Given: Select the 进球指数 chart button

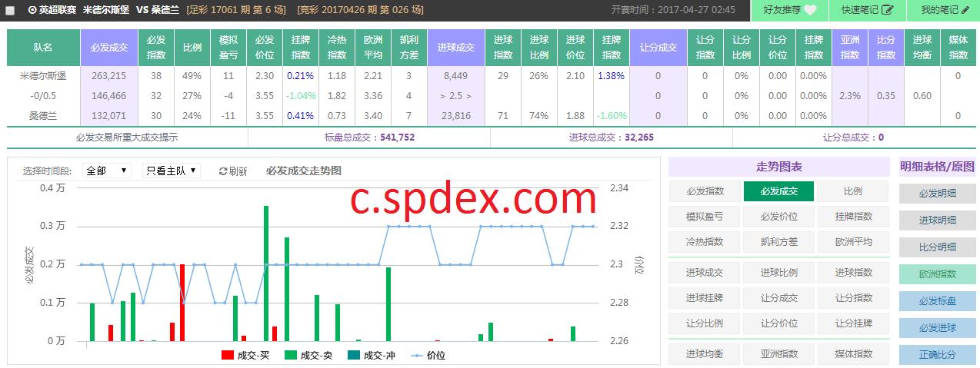Looking at the screenshot, I should [853, 272].
